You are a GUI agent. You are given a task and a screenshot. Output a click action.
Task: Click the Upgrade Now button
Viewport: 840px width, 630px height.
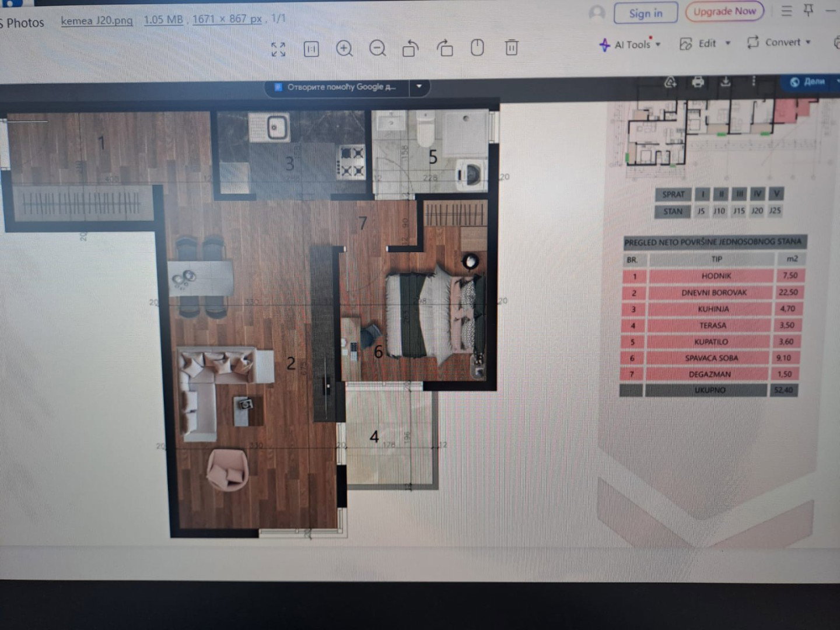tap(724, 12)
